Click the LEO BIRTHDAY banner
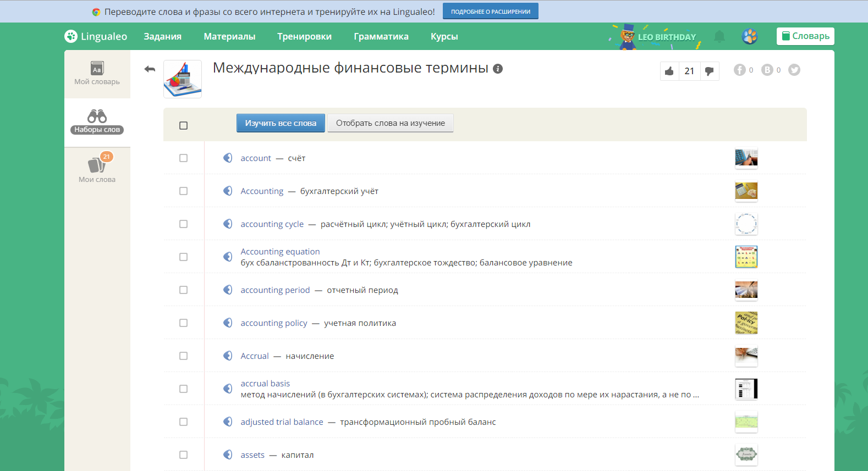The height and width of the screenshot is (471, 868). pyautogui.click(x=655, y=36)
